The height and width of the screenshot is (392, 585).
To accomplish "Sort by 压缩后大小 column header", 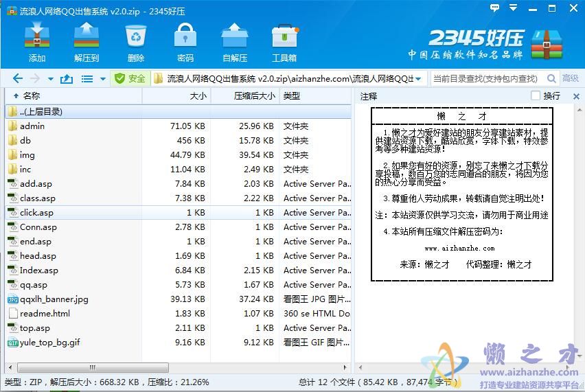I will pyautogui.click(x=245, y=96).
